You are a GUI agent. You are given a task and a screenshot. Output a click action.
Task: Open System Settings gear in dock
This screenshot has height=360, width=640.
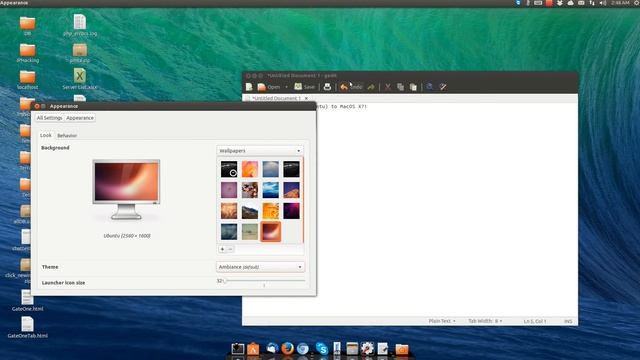click(x=367, y=349)
